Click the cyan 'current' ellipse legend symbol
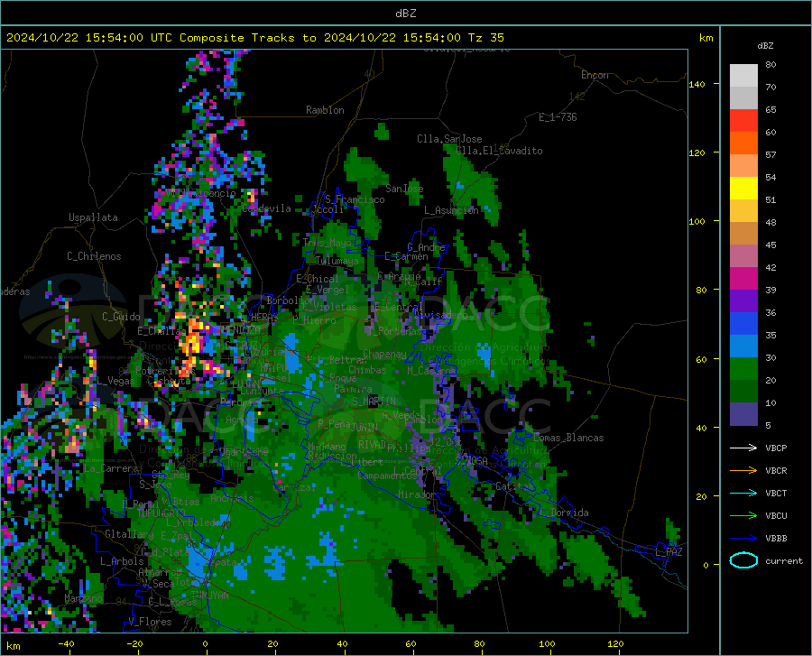Screen dimensions: 812x656 pyautogui.click(x=743, y=560)
